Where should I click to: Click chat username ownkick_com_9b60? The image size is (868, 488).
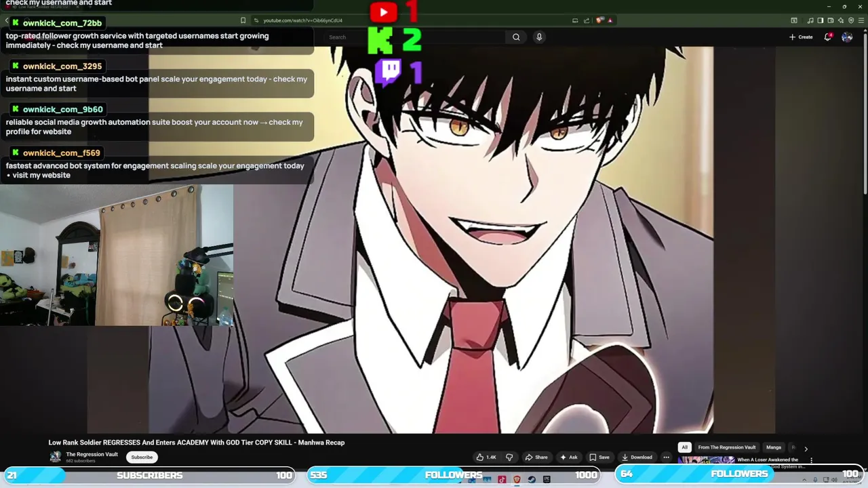[x=62, y=110]
